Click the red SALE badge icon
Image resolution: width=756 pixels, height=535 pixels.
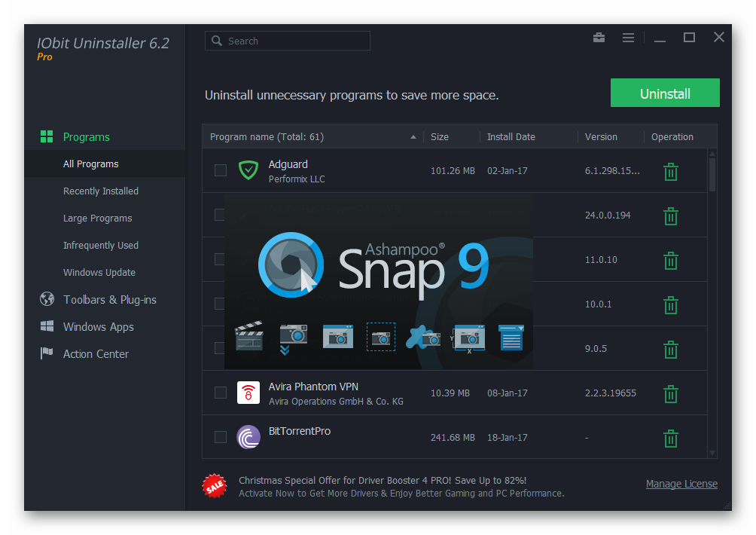(215, 486)
